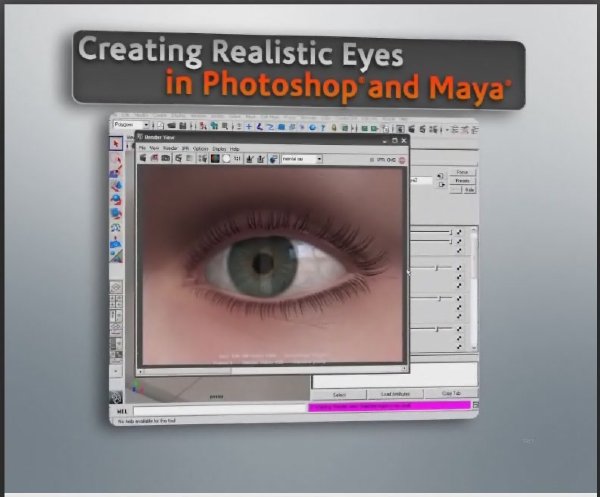Stop IPR with the red stop icon
This screenshot has height=497, width=600.
tap(402, 160)
